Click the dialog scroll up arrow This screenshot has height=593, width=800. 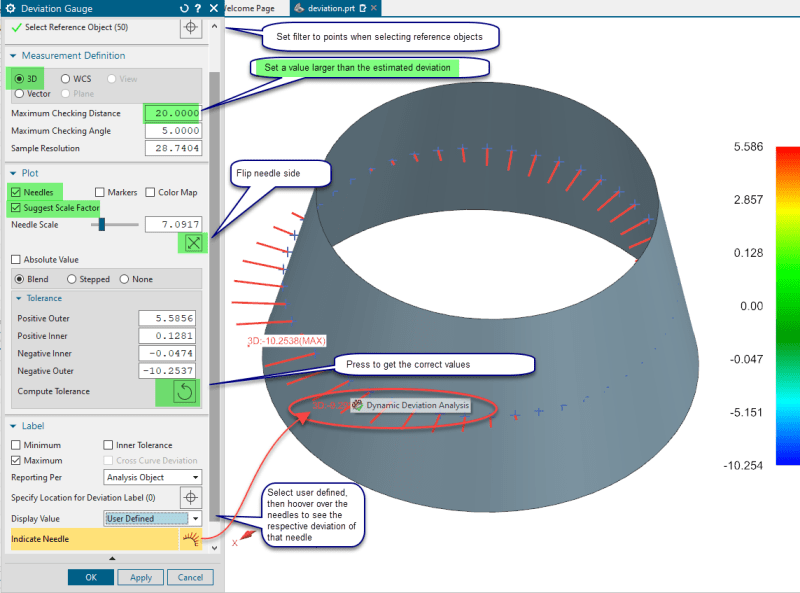click(x=214, y=26)
